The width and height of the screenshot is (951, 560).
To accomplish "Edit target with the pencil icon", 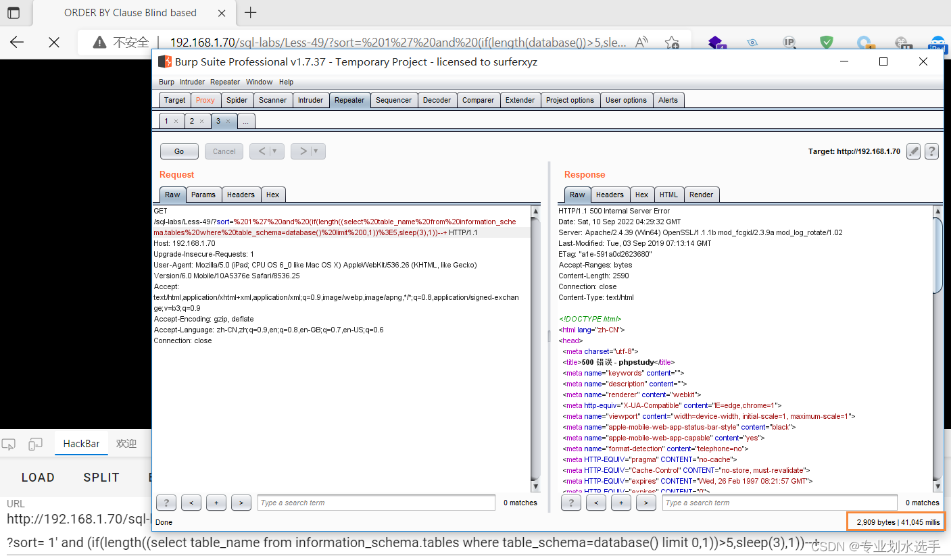I will (914, 151).
